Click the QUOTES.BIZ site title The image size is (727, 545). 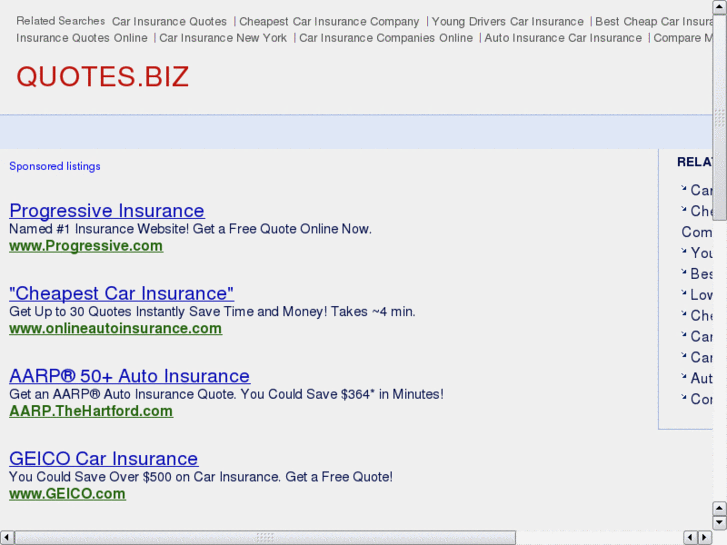click(102, 77)
